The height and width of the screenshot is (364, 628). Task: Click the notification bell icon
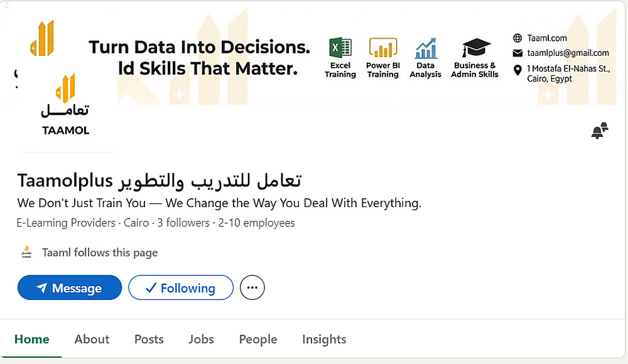tap(599, 131)
